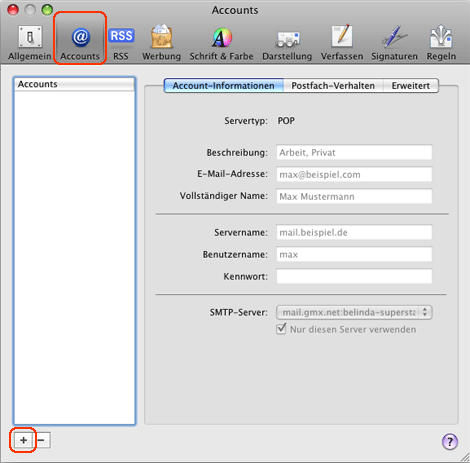Close the Accounts window with red button

[x=13, y=10]
